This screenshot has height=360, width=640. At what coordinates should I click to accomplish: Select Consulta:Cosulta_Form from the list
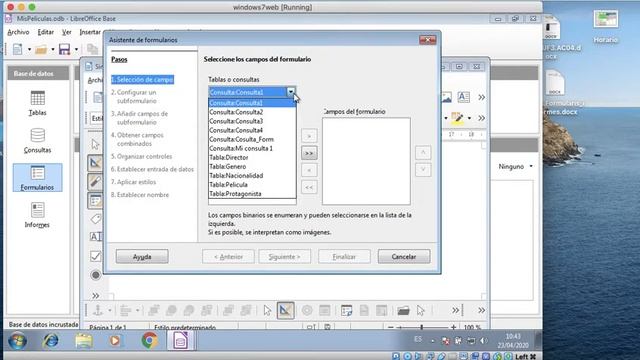pos(252,139)
